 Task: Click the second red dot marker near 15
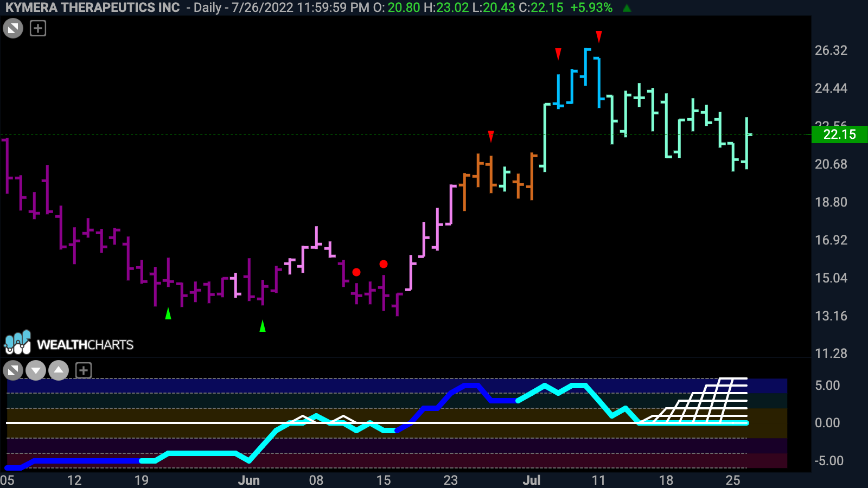[x=384, y=264]
